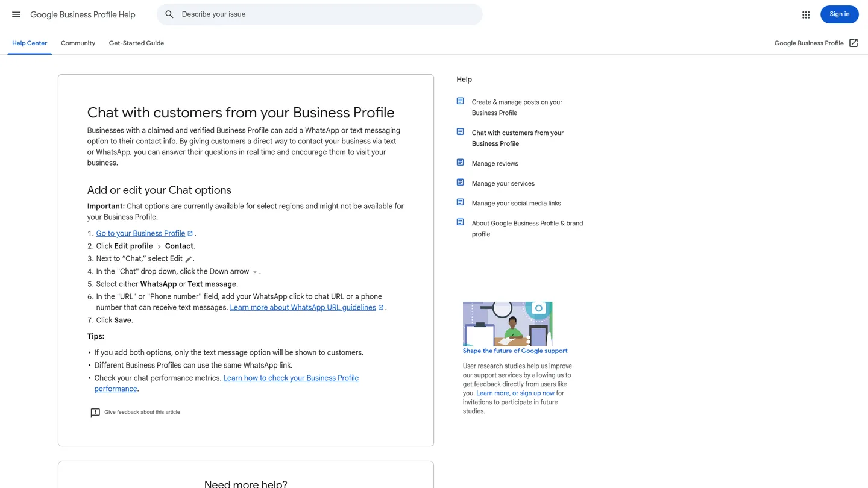Click the Down arrow icon in step 4
The height and width of the screenshot is (488, 868).
(255, 272)
